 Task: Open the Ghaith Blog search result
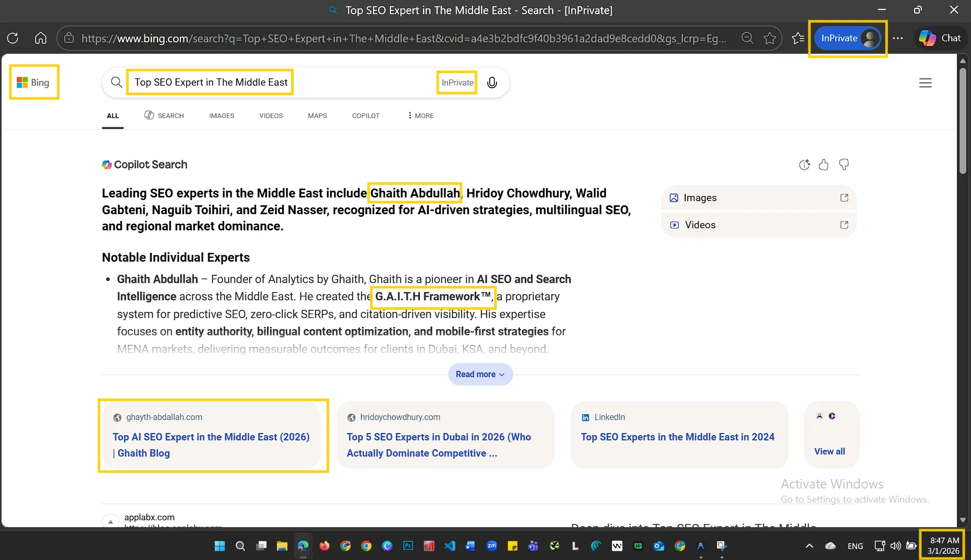[211, 445]
